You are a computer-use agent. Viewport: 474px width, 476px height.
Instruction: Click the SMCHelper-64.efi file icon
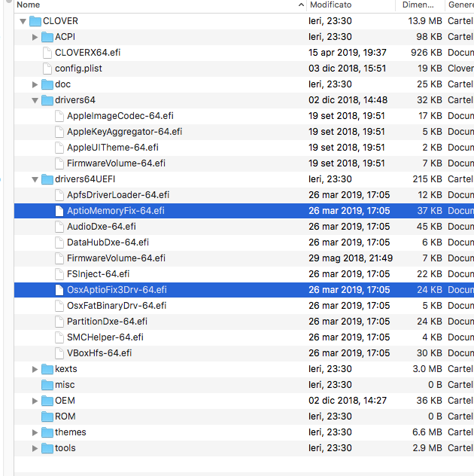pyautogui.click(x=59, y=337)
